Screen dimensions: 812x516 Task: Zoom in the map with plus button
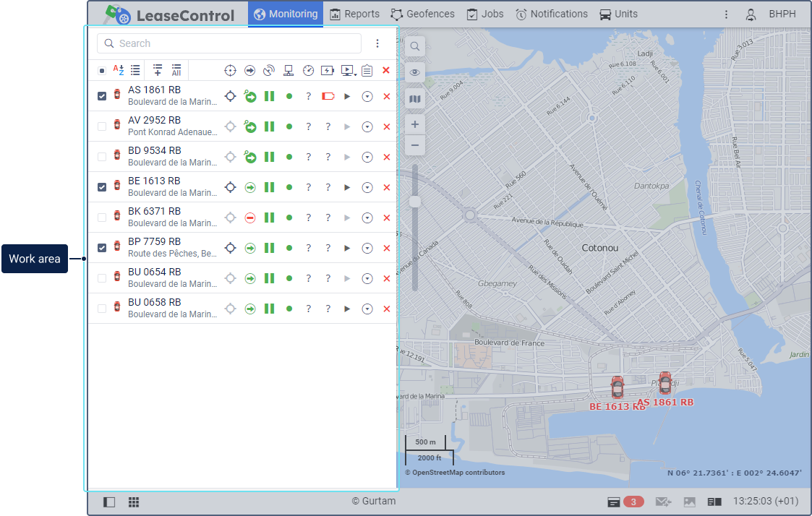pyautogui.click(x=415, y=124)
